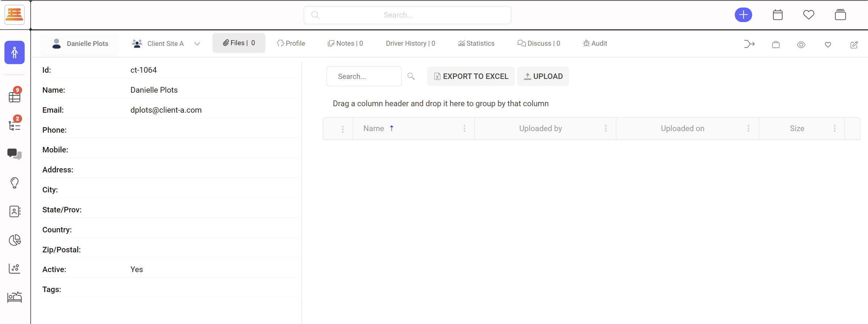Viewport: 868px width, 324px height.
Task: Switch to the Profile tab
Action: pos(291,43)
